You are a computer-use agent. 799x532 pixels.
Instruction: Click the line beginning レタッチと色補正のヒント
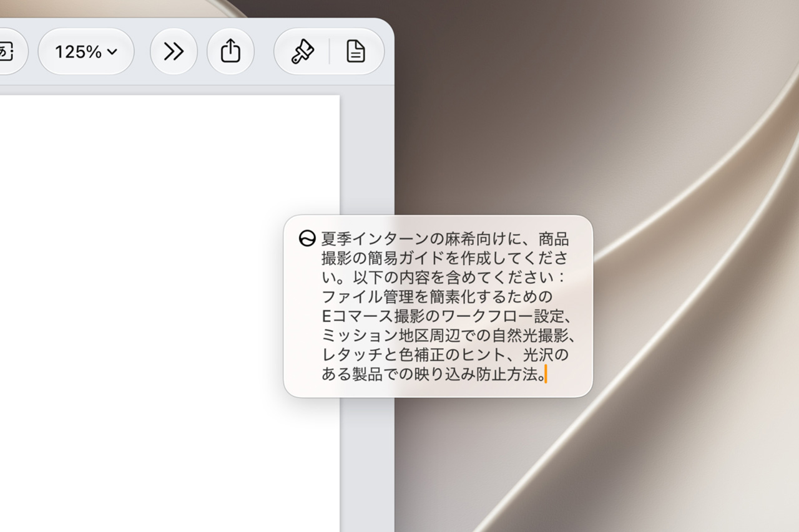click(x=445, y=354)
